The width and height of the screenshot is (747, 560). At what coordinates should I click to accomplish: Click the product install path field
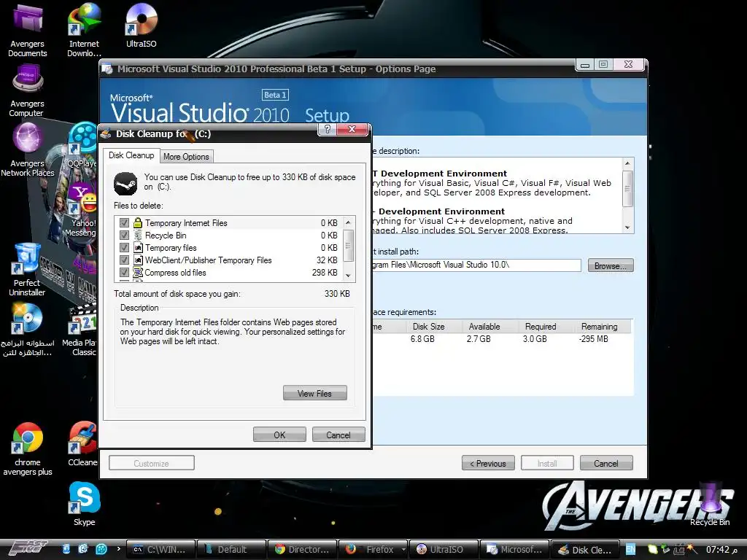click(x=476, y=265)
